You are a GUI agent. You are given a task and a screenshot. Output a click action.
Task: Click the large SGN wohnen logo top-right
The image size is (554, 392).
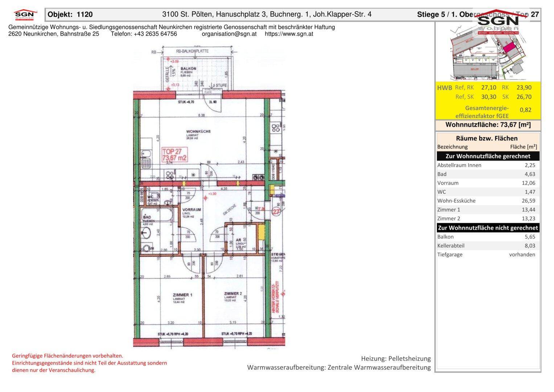click(x=498, y=22)
